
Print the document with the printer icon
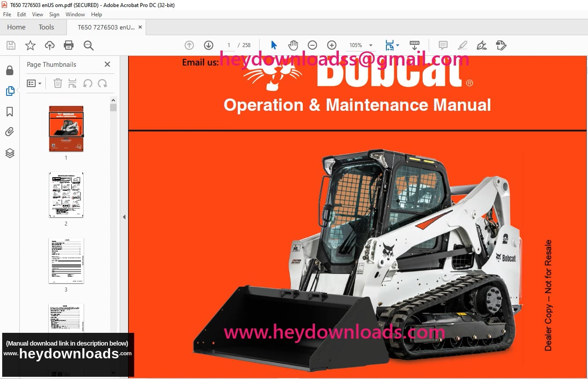[x=69, y=45]
